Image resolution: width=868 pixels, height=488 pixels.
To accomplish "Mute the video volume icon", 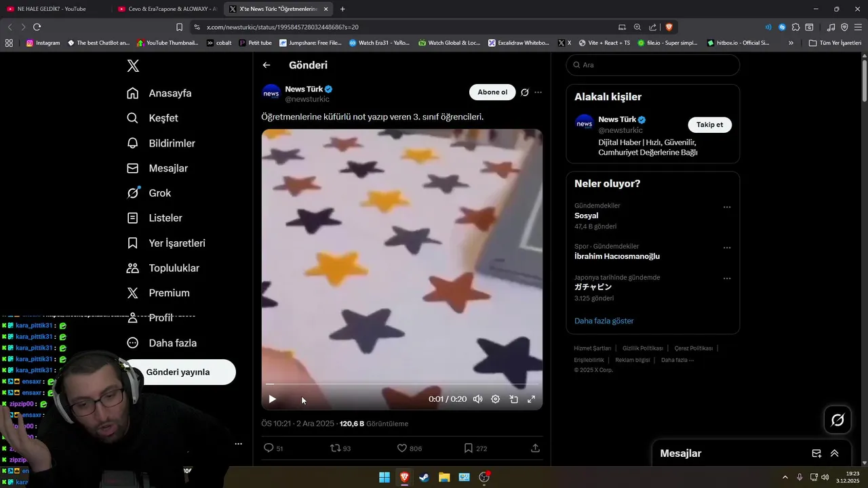I will (x=477, y=399).
